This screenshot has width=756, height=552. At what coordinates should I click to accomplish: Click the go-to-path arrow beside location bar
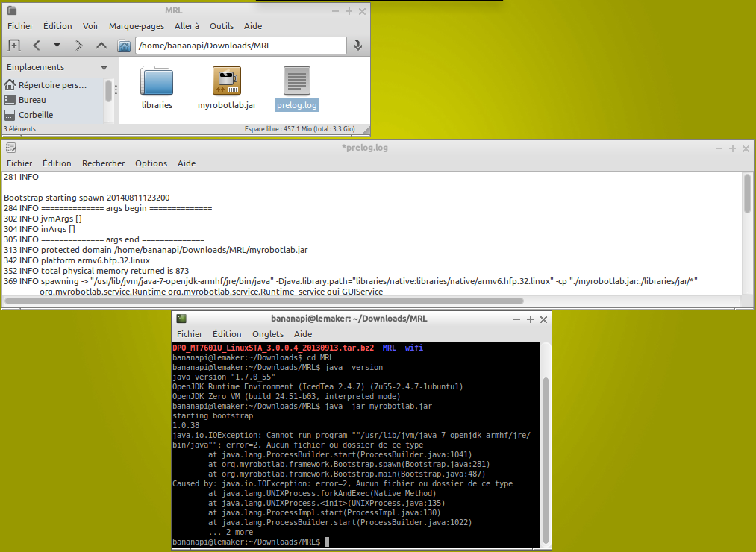(x=357, y=46)
